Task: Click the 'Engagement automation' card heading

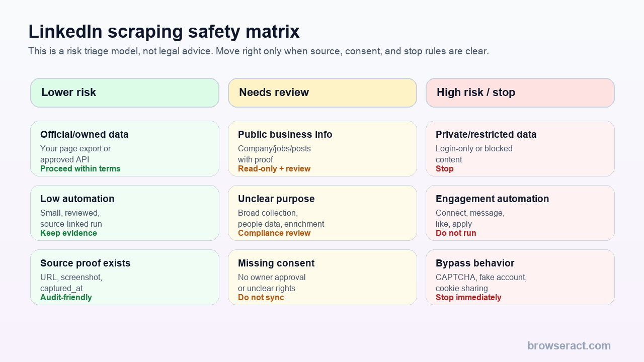Action: (x=493, y=199)
